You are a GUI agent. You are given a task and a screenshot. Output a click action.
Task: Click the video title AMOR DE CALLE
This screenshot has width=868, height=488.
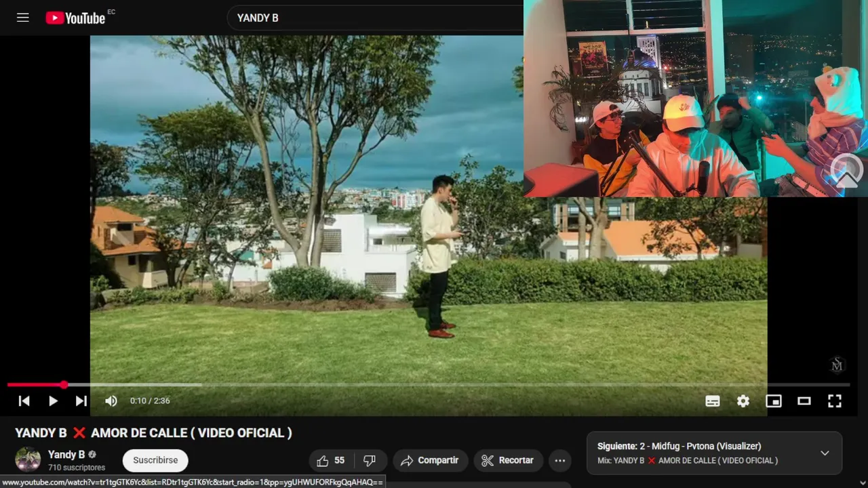(x=153, y=432)
